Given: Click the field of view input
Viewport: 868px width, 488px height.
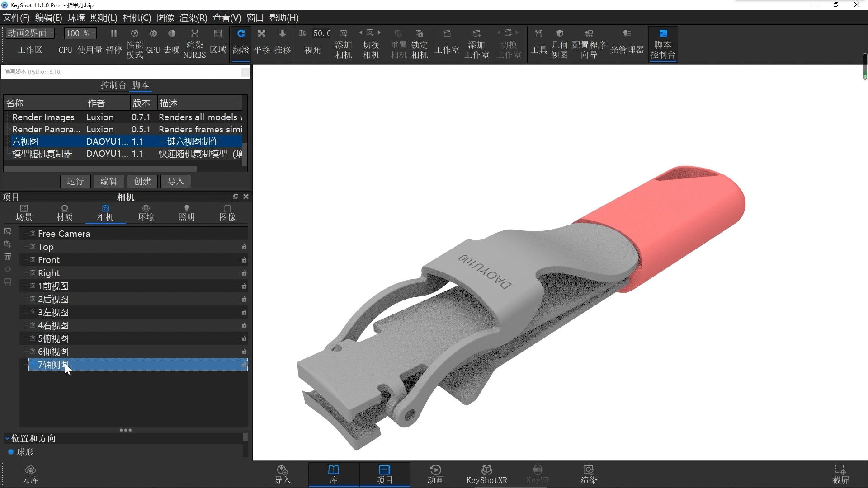Looking at the screenshot, I should (321, 33).
